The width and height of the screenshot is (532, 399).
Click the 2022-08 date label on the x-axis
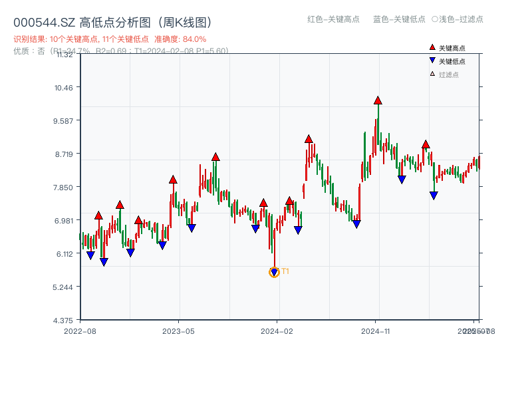[x=80, y=331]
